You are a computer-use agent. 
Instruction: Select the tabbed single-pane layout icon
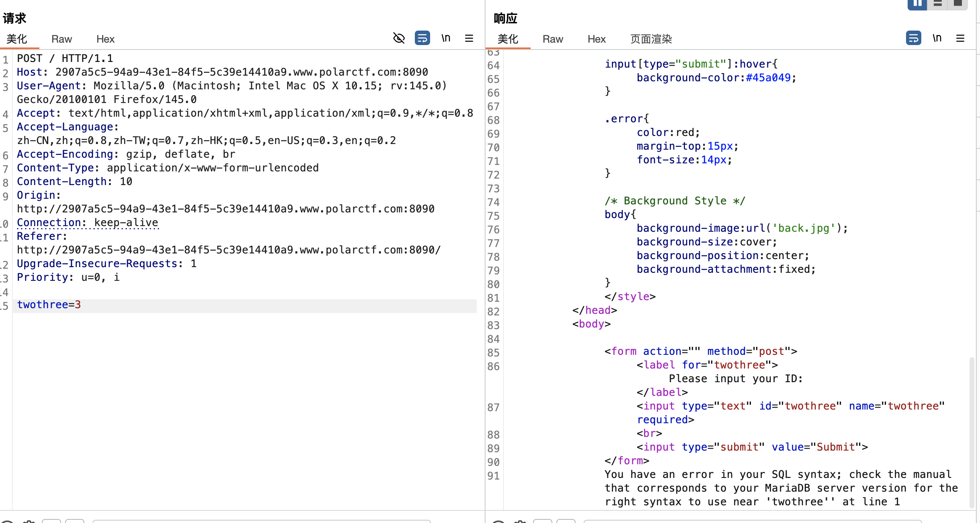pos(958,4)
